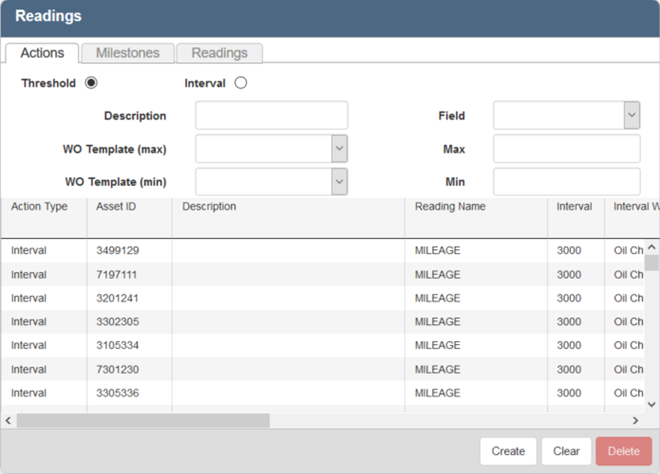Select the Interval radio button
The width and height of the screenshot is (660, 474).
click(240, 83)
